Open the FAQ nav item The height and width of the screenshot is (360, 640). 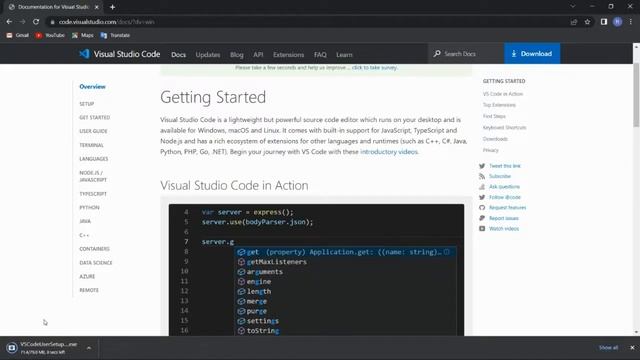click(320, 55)
